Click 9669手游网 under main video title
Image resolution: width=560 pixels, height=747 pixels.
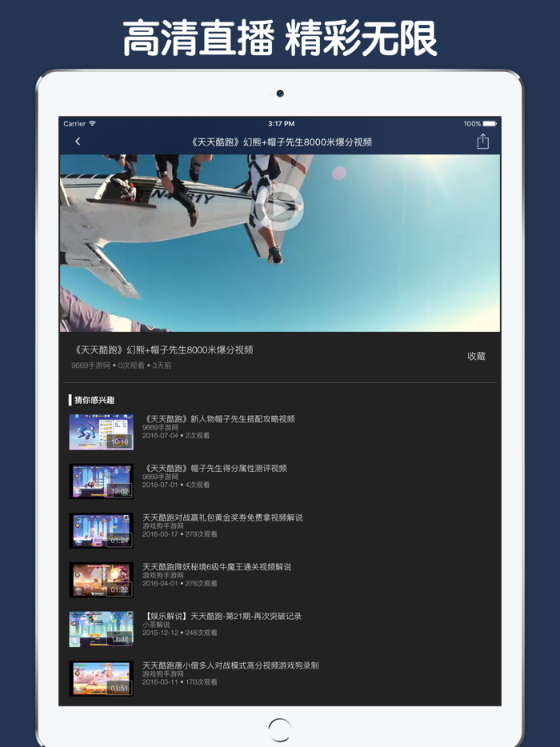click(90, 366)
